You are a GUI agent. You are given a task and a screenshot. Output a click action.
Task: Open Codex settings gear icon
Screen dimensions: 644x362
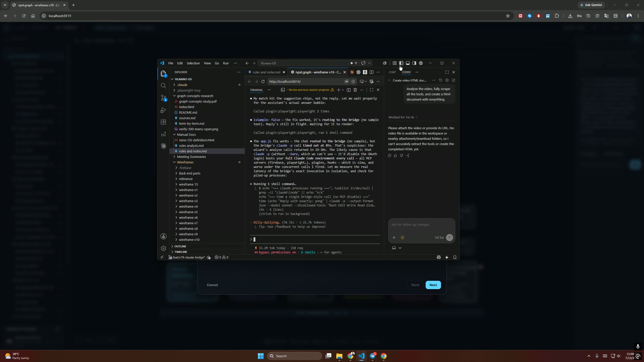[447, 80]
